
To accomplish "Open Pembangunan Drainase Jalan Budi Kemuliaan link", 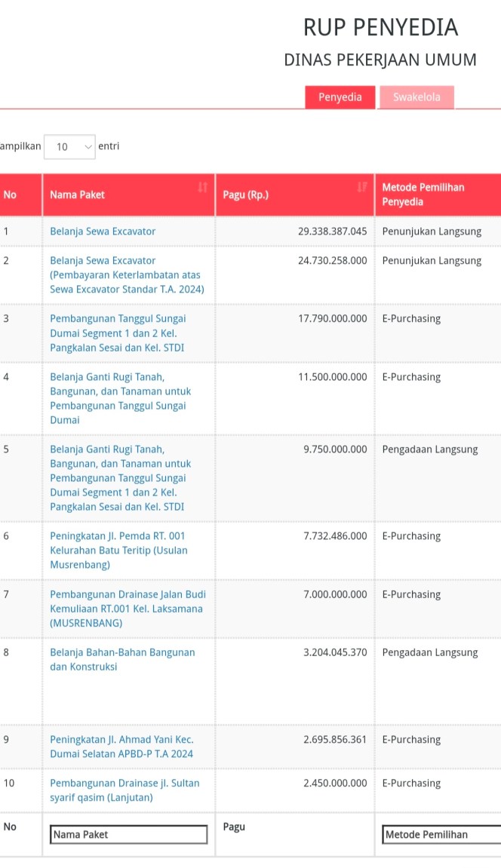I will click(x=128, y=609).
